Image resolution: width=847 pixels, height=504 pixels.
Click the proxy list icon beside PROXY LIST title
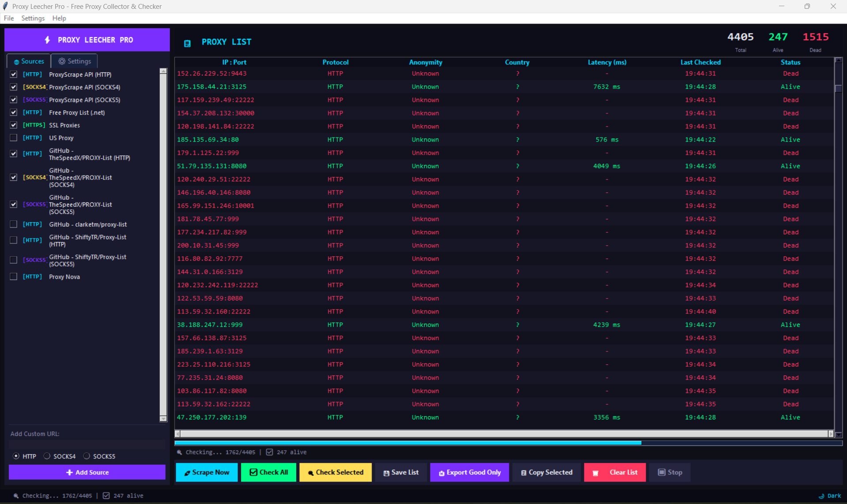(188, 43)
